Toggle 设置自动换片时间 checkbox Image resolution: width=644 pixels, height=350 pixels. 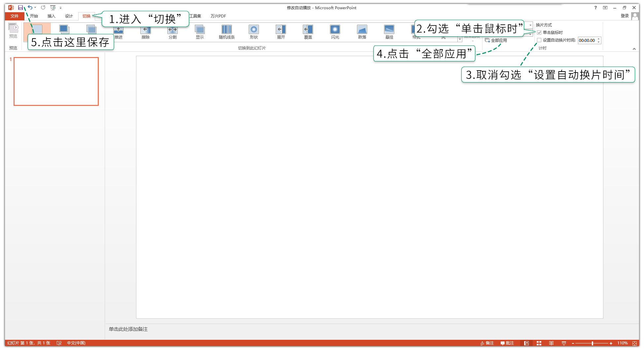tap(539, 40)
